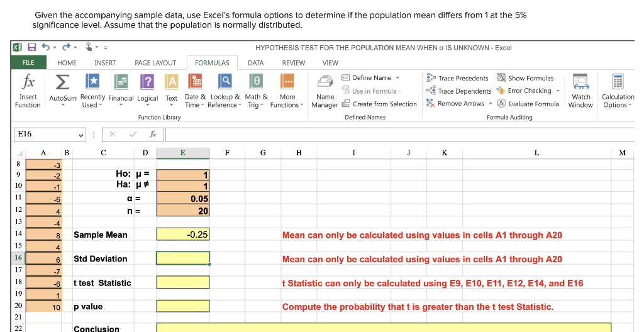This screenshot has height=332, width=644.
Task: Click the Excel application icon
Action: click(x=18, y=48)
